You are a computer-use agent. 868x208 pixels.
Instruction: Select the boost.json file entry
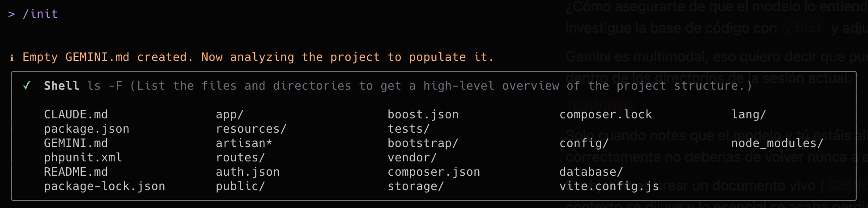click(423, 115)
